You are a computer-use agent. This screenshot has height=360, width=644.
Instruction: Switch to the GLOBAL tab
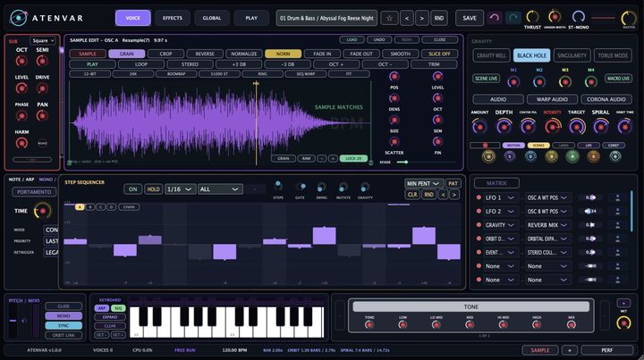tap(212, 18)
